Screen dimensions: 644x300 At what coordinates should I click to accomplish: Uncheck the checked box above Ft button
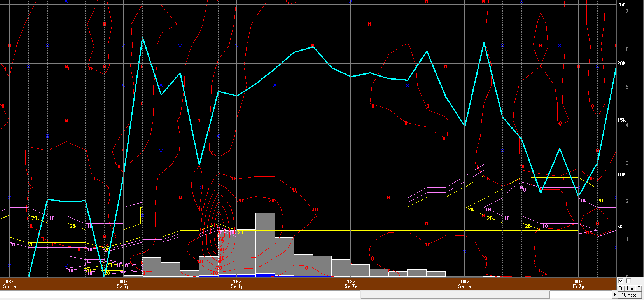pyautogui.click(x=621, y=281)
